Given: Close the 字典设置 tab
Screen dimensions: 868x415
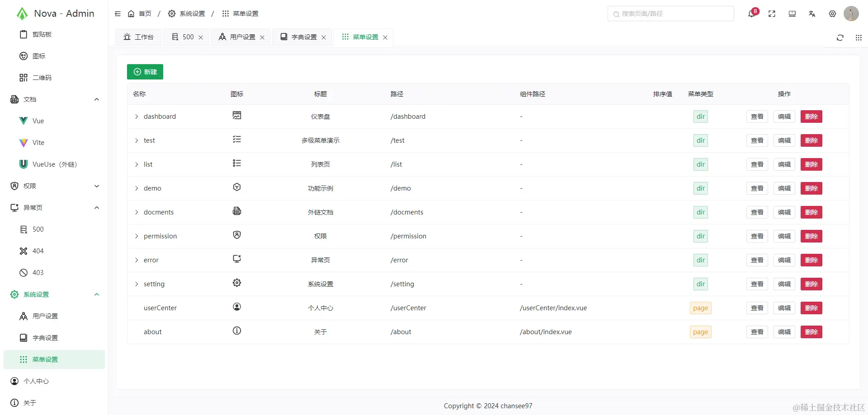Looking at the screenshot, I should 324,37.
